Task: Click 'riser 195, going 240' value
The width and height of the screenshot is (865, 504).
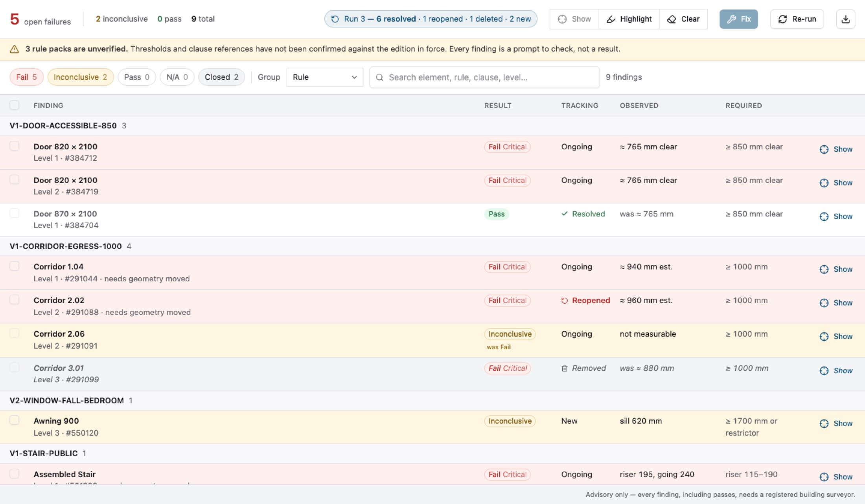Action: pos(657,474)
